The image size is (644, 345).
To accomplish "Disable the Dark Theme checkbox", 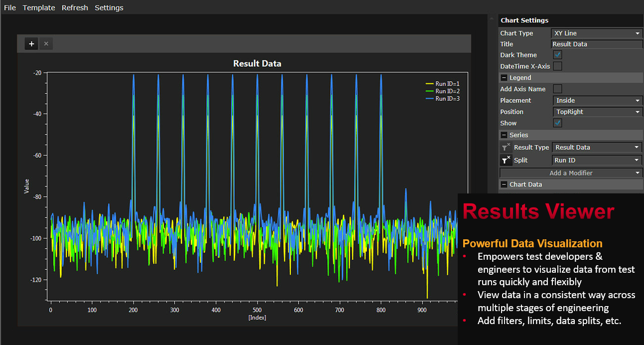I will click(x=558, y=55).
